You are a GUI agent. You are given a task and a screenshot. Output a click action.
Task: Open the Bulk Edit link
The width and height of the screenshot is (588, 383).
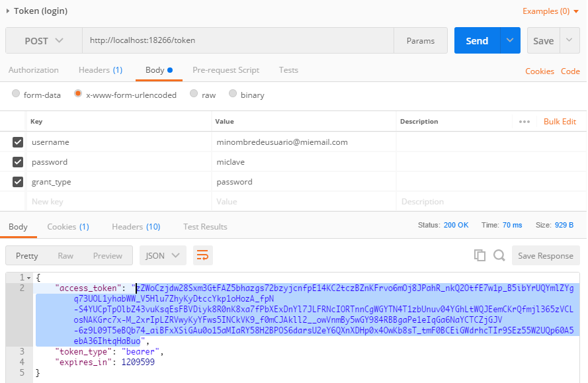click(560, 122)
